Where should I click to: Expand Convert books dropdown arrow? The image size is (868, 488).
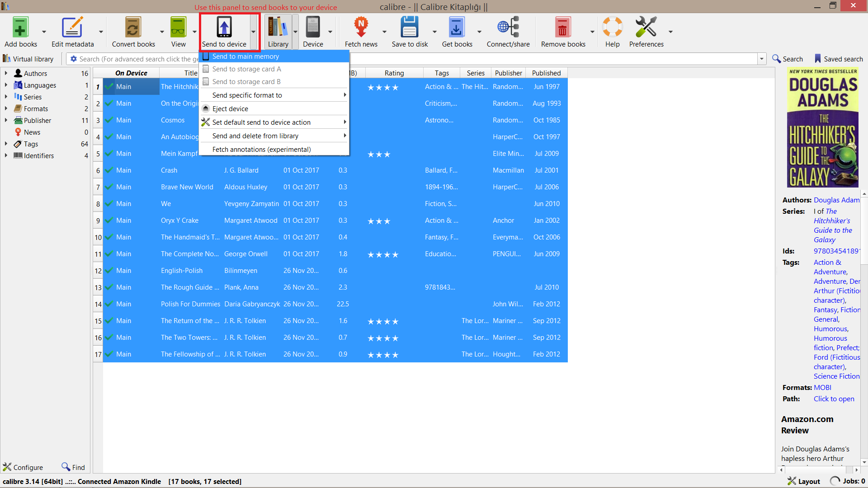[162, 32]
